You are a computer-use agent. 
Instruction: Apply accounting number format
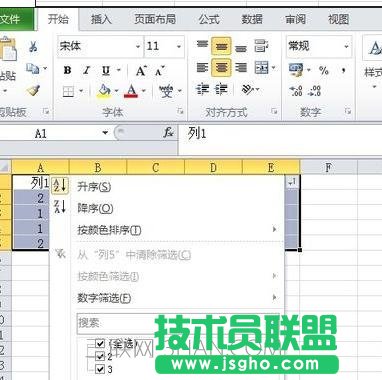click(x=296, y=69)
